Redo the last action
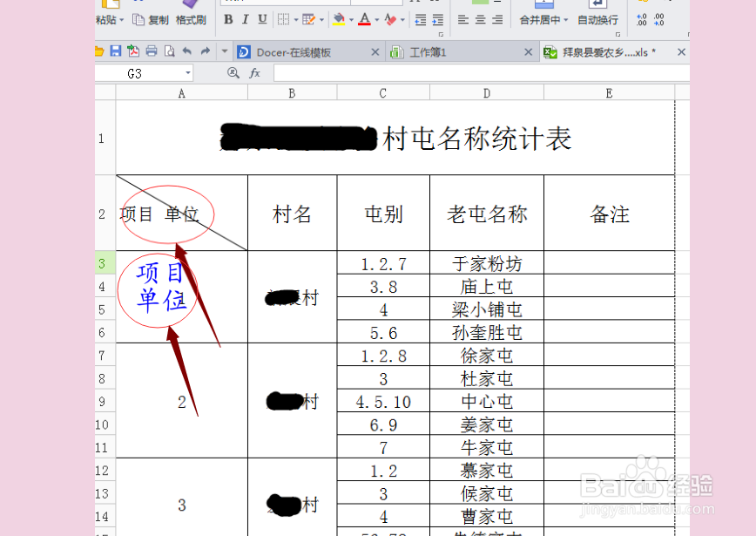Screen dimensions: 756x536 point(205,50)
